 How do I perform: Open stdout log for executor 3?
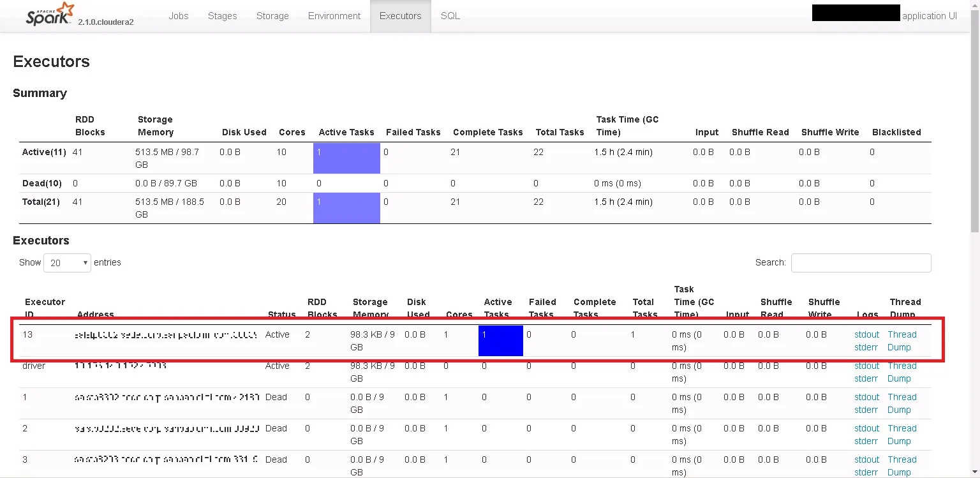pos(866,459)
